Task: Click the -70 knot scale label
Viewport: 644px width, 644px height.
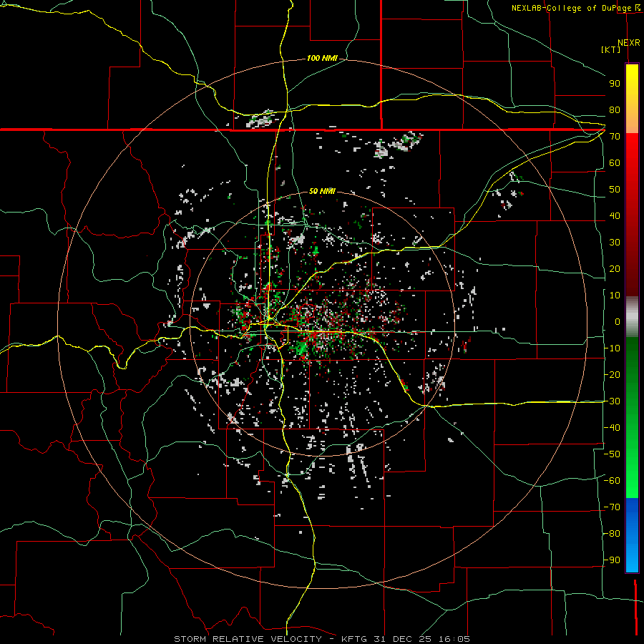Action: pyautogui.click(x=612, y=507)
